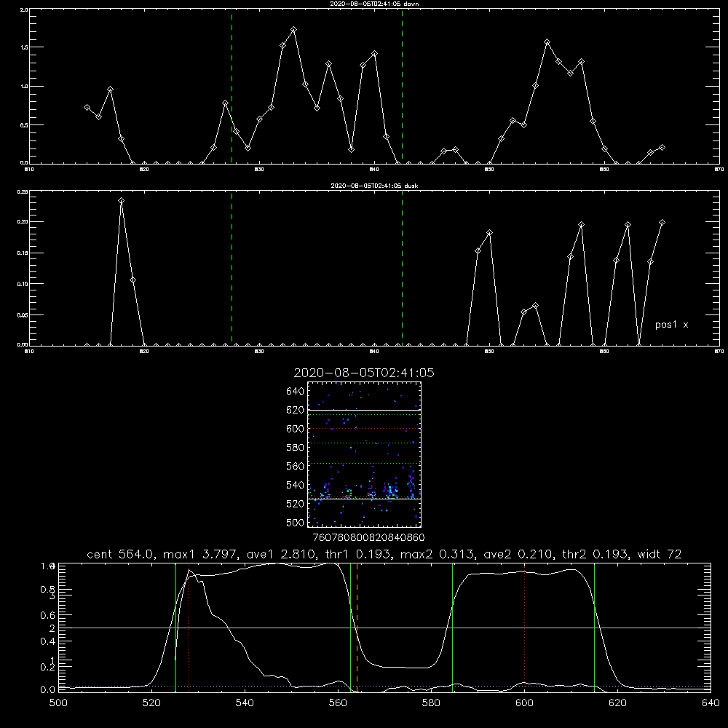This screenshot has width=728, height=728.
Task: Click the green vertical line near 585 in bottom plot
Action: 452,628
